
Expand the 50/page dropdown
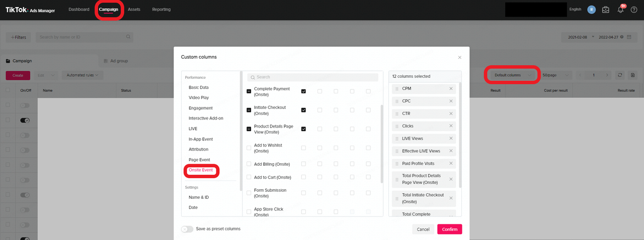[556, 75]
